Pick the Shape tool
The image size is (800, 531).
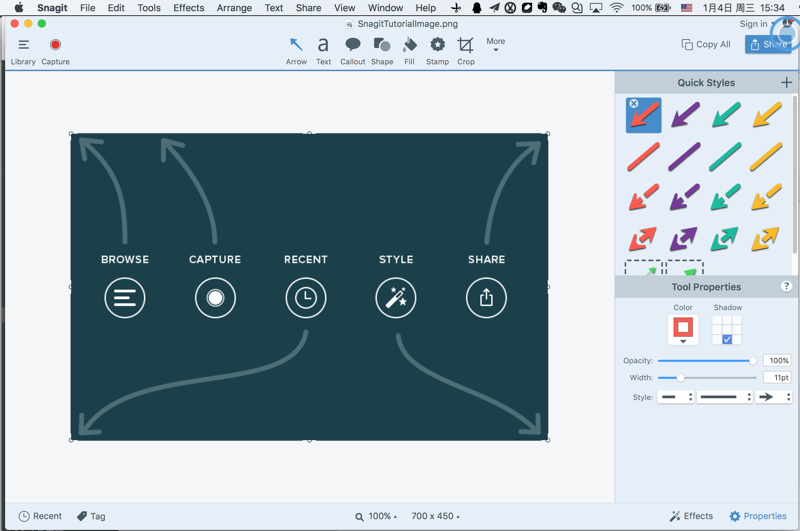[382, 50]
